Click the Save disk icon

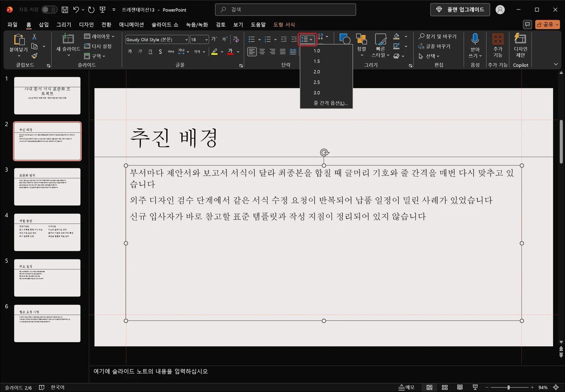[x=65, y=10]
